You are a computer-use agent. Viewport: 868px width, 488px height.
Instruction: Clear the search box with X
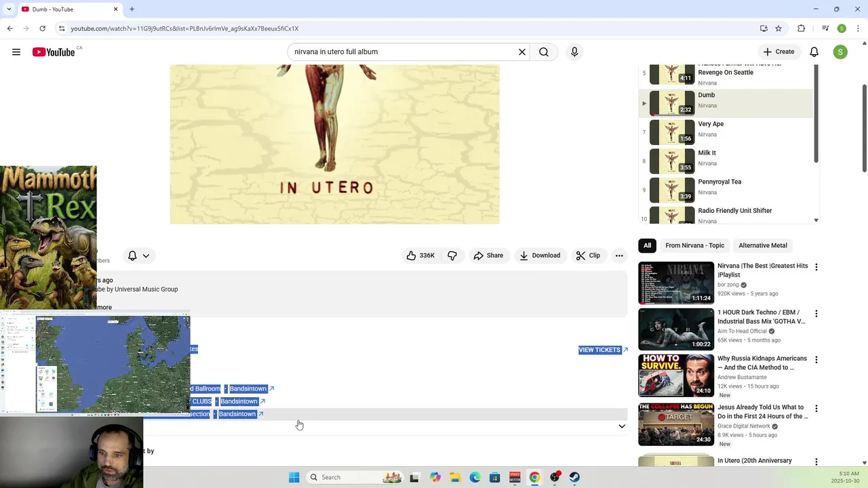(x=522, y=52)
